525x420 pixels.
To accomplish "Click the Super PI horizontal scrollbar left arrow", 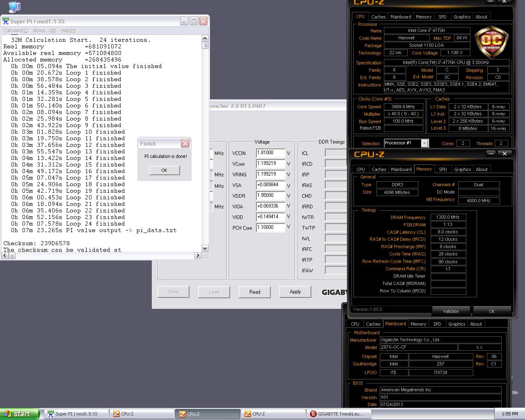I will click(5, 256).
